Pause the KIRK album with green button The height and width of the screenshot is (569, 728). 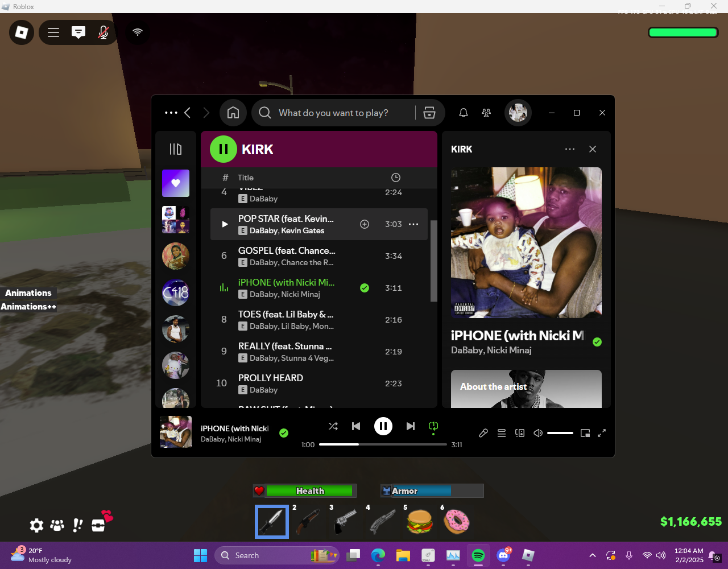224,149
